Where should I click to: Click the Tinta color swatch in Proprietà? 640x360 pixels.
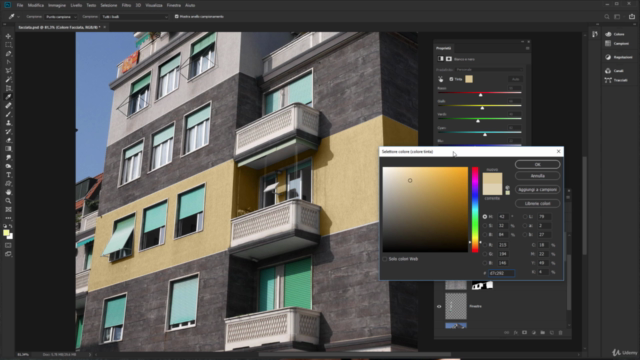(x=469, y=79)
